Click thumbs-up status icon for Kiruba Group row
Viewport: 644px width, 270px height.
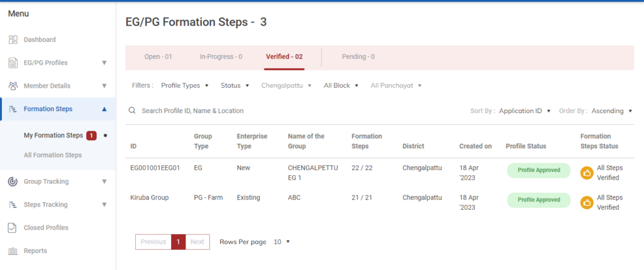[586, 202]
